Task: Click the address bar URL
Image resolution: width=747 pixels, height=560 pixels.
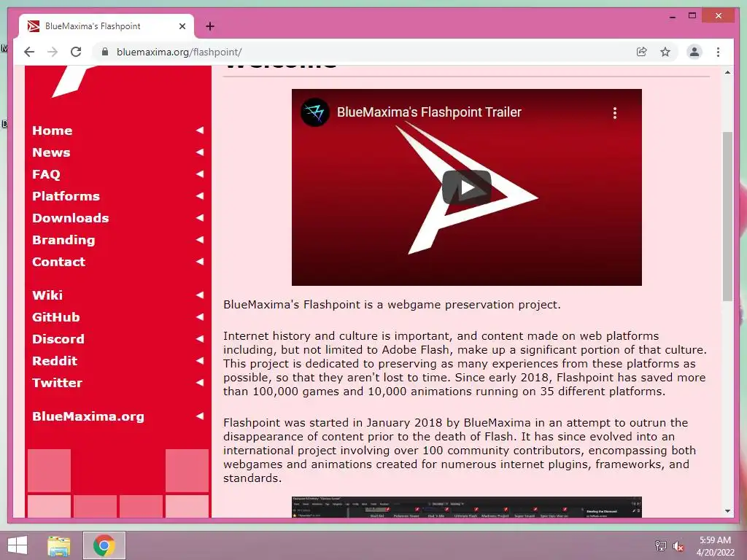Action: point(179,52)
